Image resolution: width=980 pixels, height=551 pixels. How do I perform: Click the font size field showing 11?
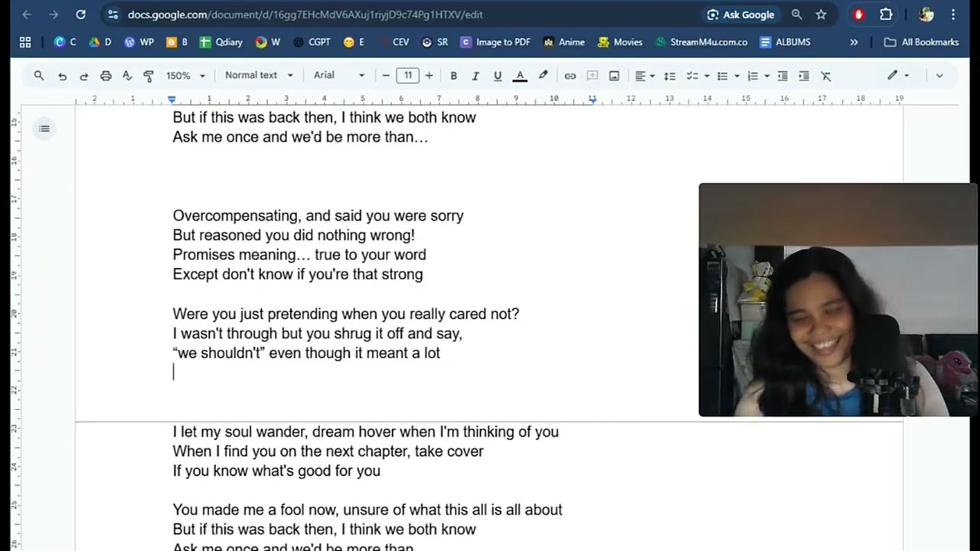(408, 76)
